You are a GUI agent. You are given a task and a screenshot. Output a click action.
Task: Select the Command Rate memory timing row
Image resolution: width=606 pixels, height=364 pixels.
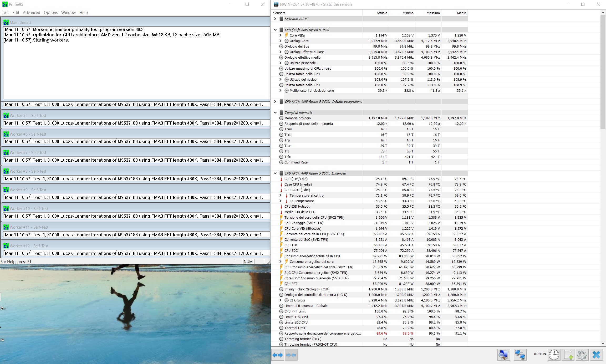click(x=370, y=162)
